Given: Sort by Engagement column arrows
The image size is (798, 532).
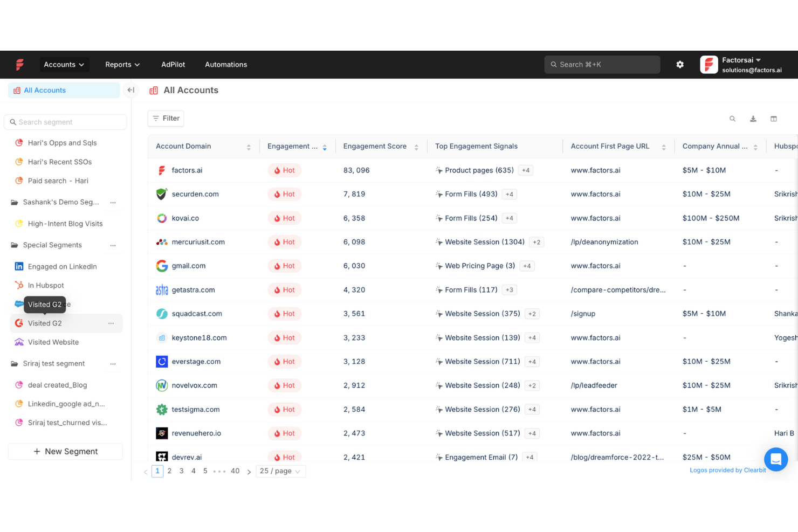Looking at the screenshot, I should click(325, 147).
